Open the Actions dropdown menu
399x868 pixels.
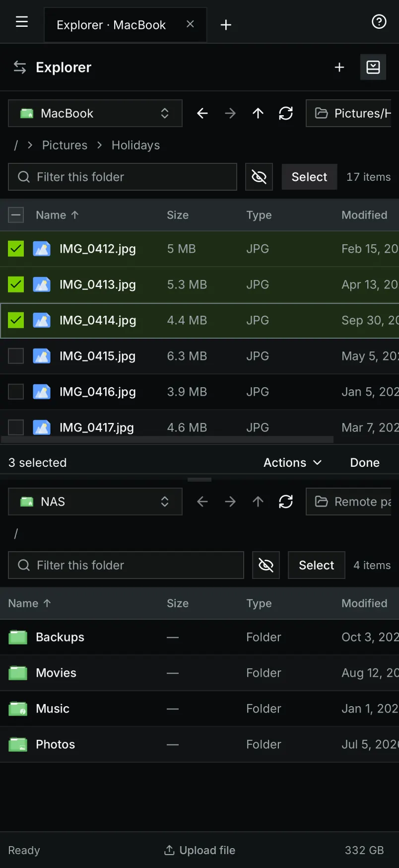coord(293,462)
